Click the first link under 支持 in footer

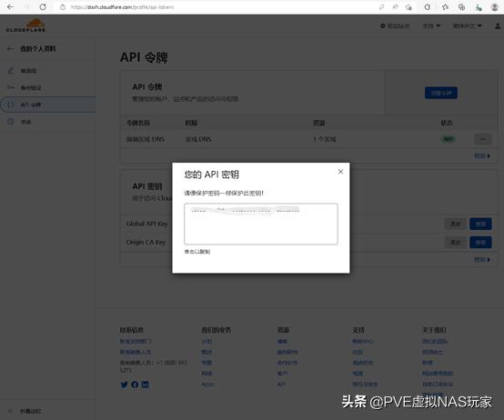coord(363,341)
